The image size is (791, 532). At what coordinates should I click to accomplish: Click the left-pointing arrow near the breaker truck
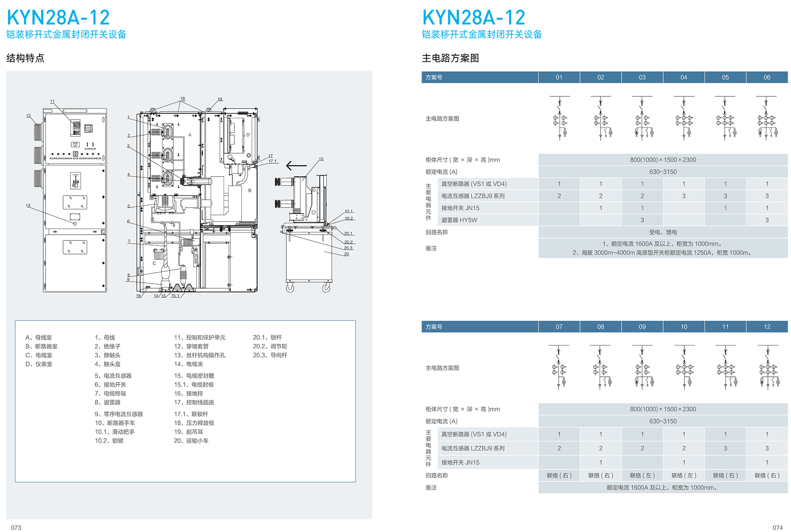[296, 166]
